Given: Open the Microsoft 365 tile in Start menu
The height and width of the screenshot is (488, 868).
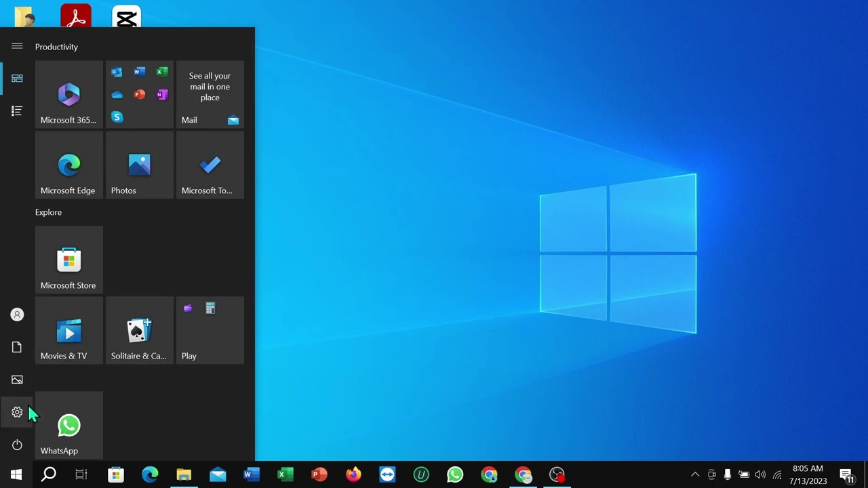Looking at the screenshot, I should pyautogui.click(x=69, y=94).
